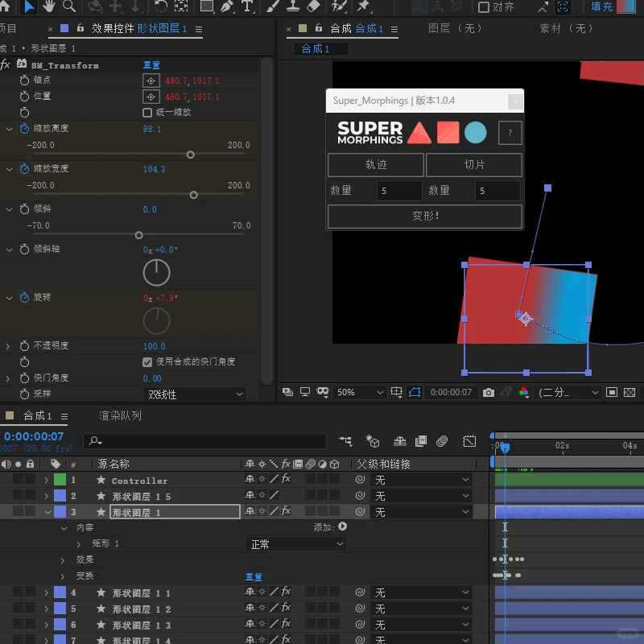This screenshot has height=644, width=644.
Task: Select the arrow Selection tool
Action: [29, 6]
